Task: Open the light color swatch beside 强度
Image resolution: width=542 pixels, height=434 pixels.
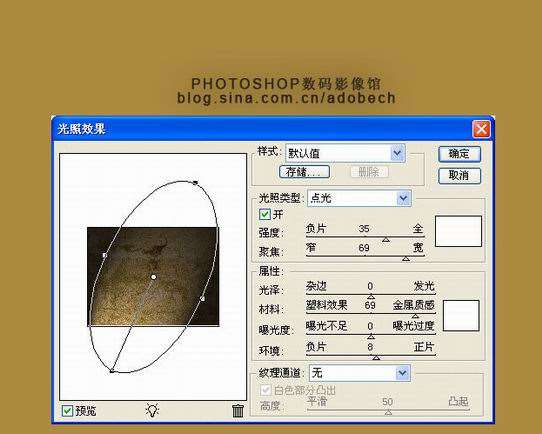Action: 458,231
